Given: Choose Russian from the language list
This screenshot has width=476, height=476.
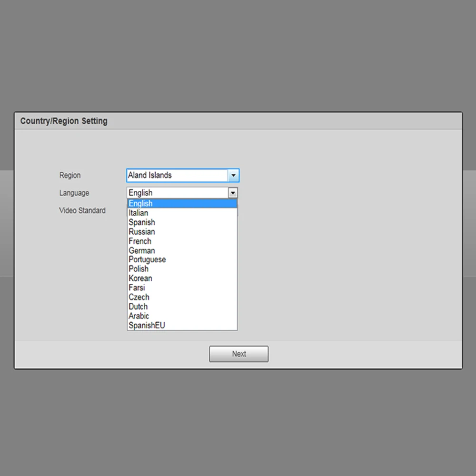Looking at the screenshot, I should pos(182,232).
